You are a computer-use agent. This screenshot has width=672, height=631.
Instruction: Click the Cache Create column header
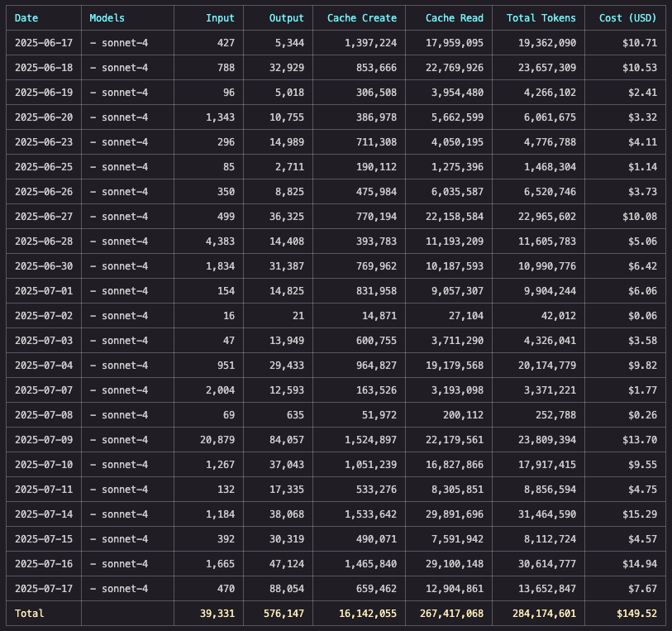tap(362, 18)
